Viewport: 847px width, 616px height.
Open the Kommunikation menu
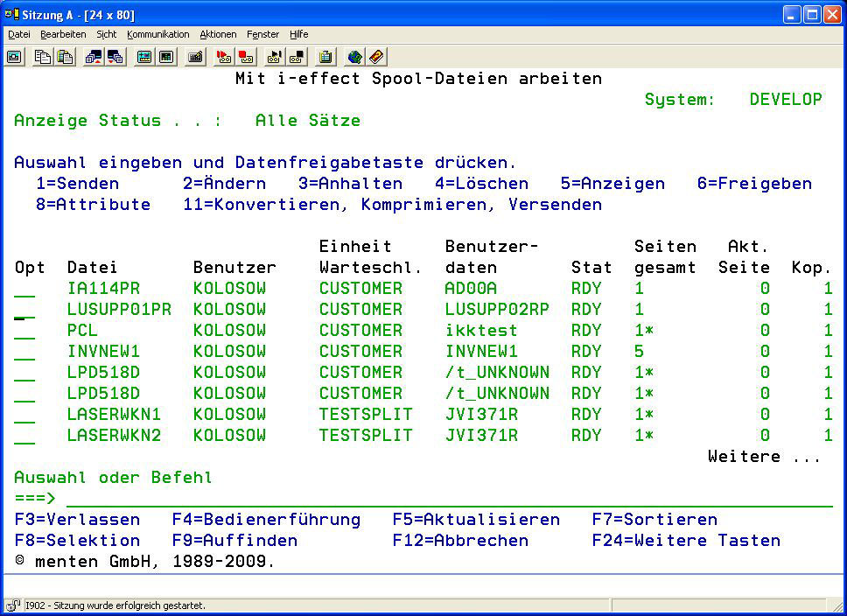pos(157,34)
